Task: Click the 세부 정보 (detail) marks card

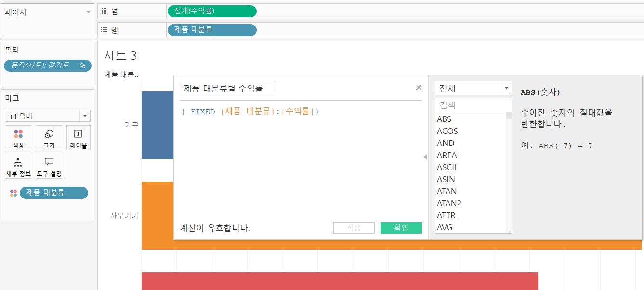Action: 19,166
